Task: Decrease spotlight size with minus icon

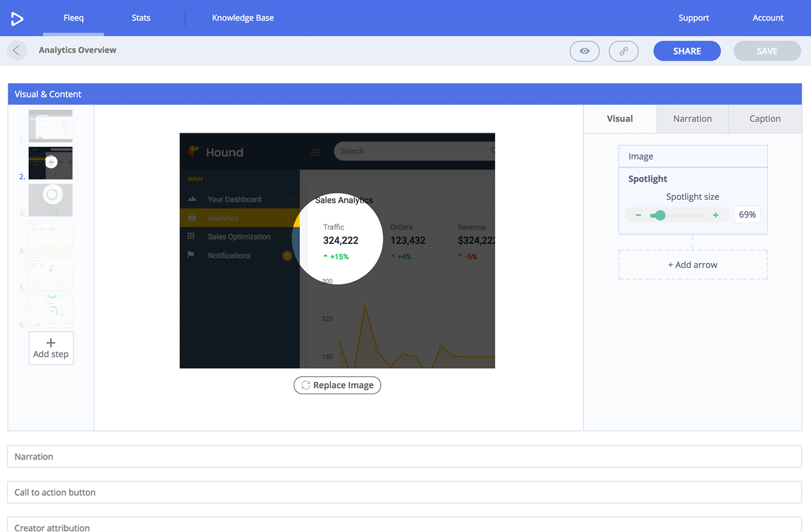Action: coord(638,215)
